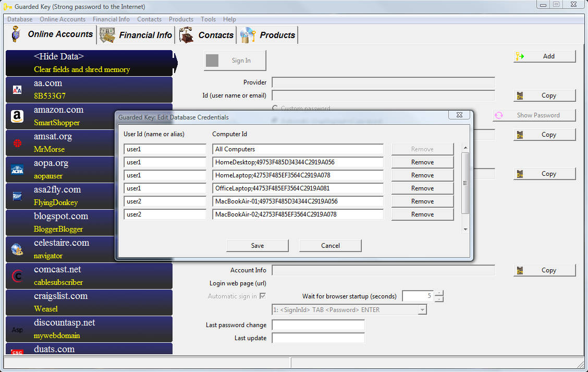Open the Help menu
Image resolution: width=588 pixels, height=372 pixels.
[229, 19]
